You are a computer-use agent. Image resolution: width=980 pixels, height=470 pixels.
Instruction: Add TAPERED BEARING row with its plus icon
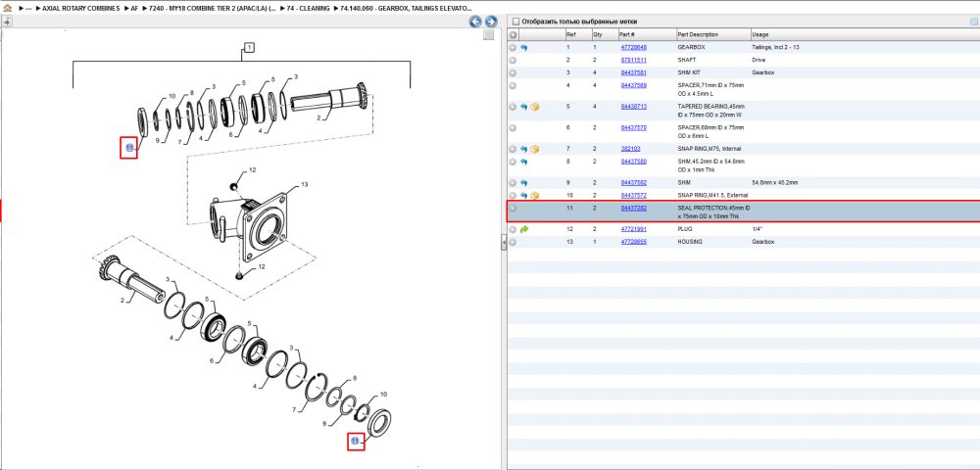[513, 107]
